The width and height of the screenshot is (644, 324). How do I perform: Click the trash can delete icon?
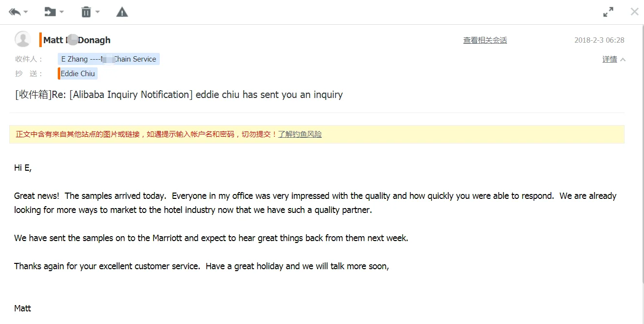[x=86, y=12]
